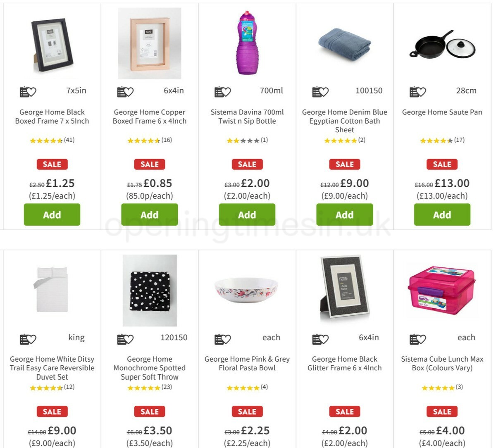The image size is (496, 448).
Task: Click the copper frame product image
Action: tap(150, 43)
